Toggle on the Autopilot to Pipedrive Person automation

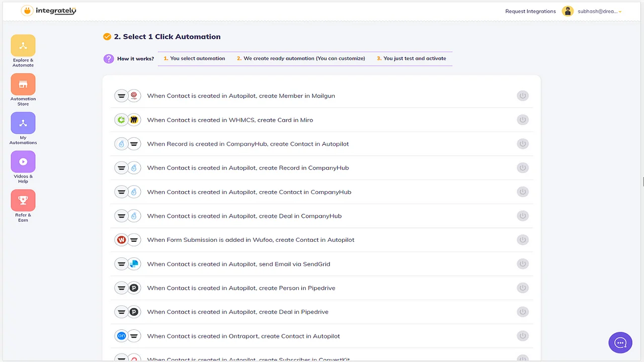523,288
